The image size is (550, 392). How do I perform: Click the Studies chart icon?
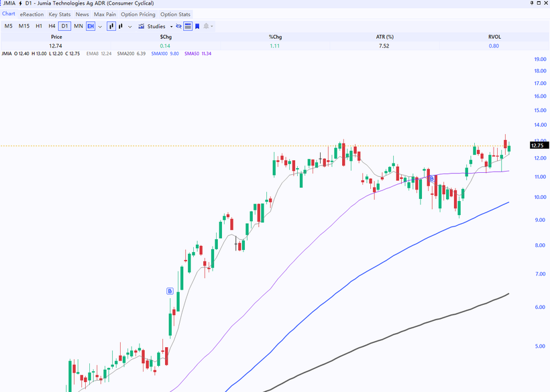(x=142, y=26)
